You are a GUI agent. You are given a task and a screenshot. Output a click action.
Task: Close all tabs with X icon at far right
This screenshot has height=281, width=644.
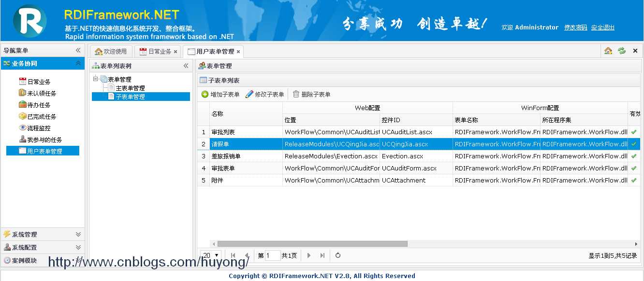(x=635, y=51)
